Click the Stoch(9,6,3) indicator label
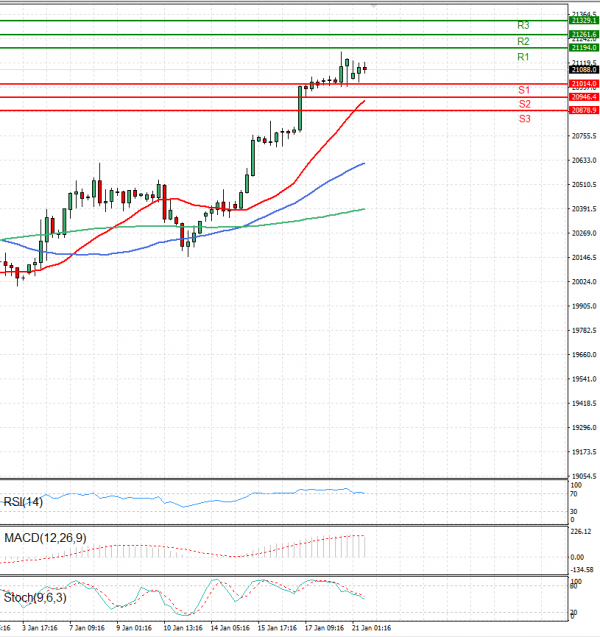This screenshot has width=600, height=637. click(x=35, y=598)
